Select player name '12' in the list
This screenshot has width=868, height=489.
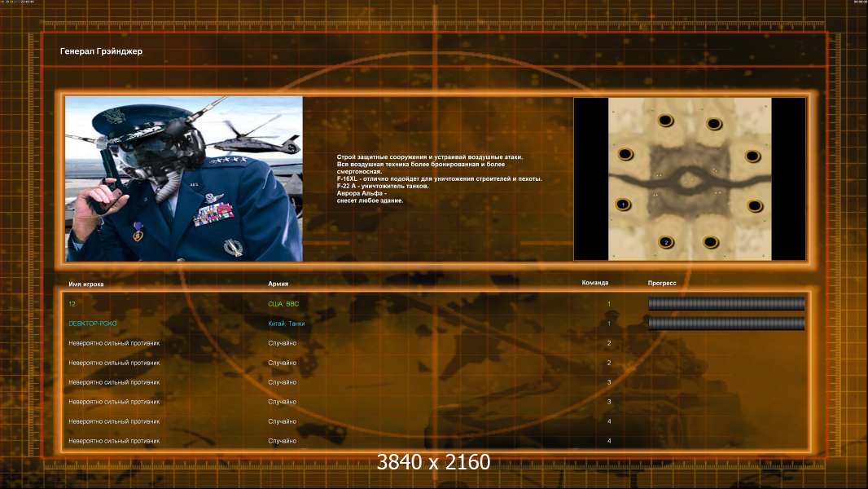pyautogui.click(x=72, y=304)
